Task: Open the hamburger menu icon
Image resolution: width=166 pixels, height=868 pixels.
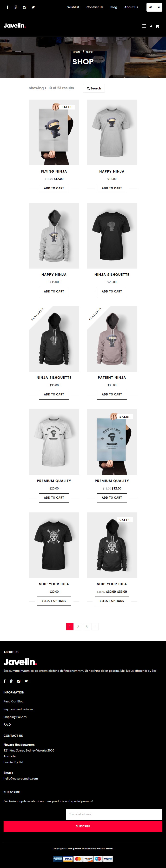Action: coord(144,26)
